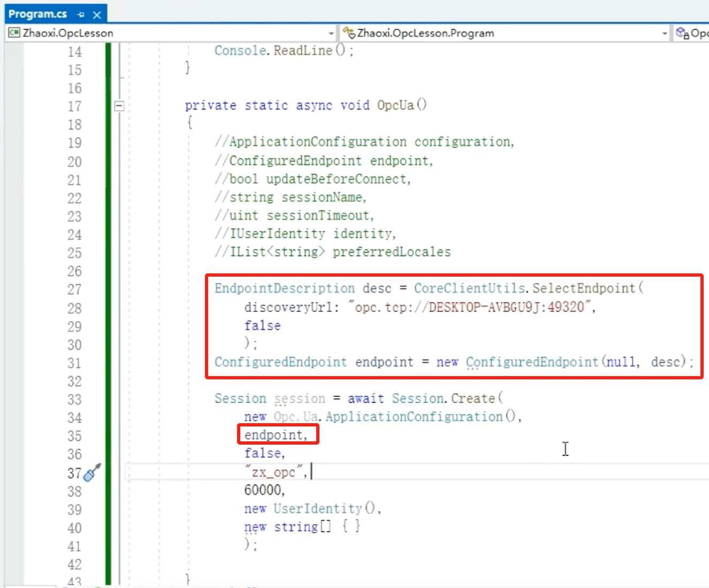Click the SelectEndpoint method call on line 27
This screenshot has width=709, height=588.
coord(583,288)
